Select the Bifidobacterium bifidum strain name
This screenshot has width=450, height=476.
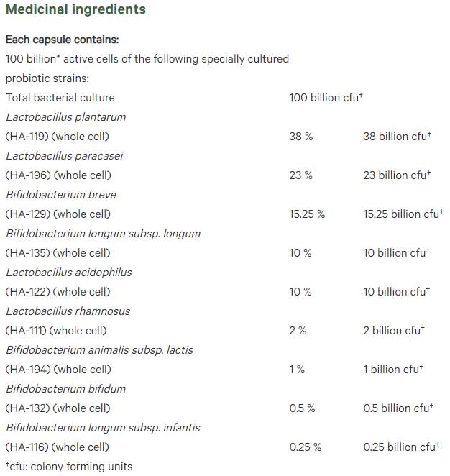coord(65,388)
